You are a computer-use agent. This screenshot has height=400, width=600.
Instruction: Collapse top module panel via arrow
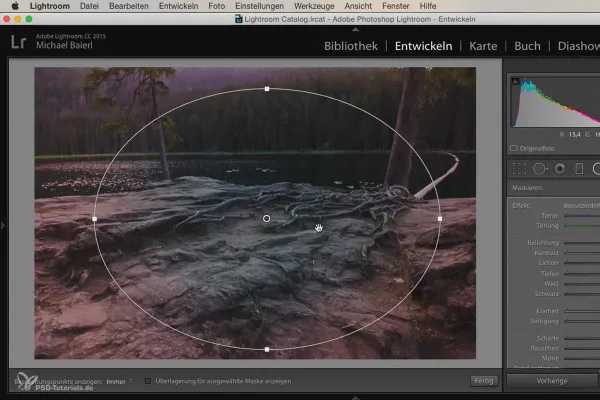355,29
